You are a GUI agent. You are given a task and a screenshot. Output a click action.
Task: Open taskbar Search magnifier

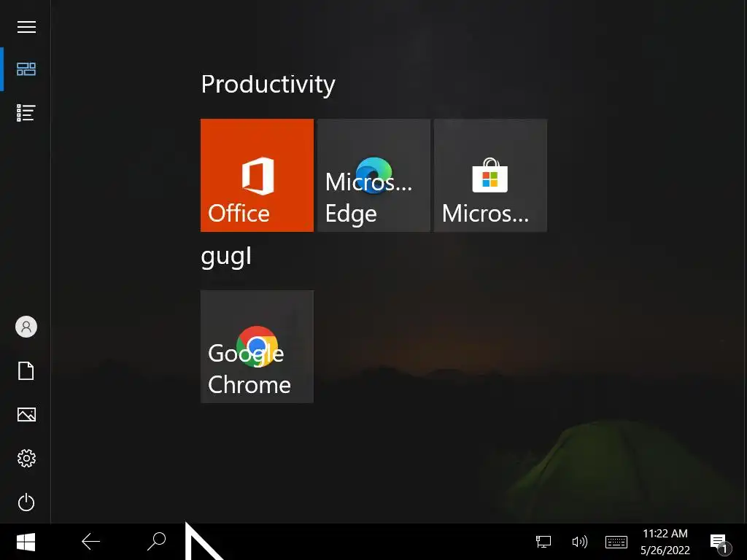coord(156,542)
